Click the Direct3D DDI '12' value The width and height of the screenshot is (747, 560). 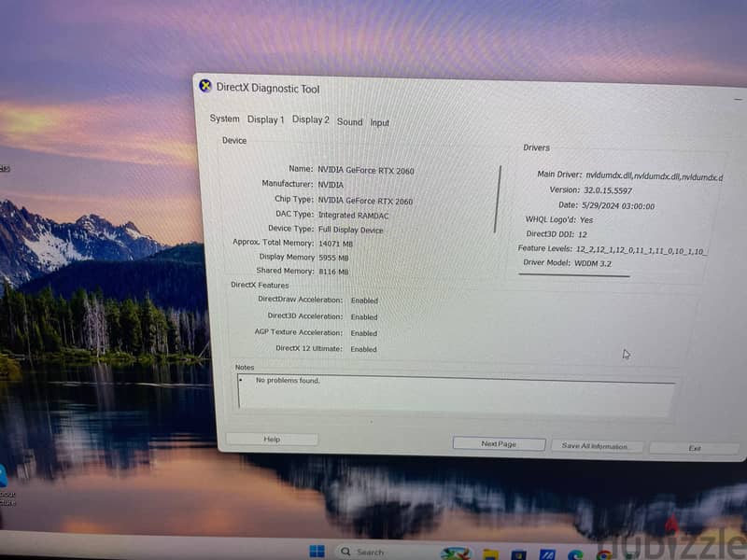582,234
